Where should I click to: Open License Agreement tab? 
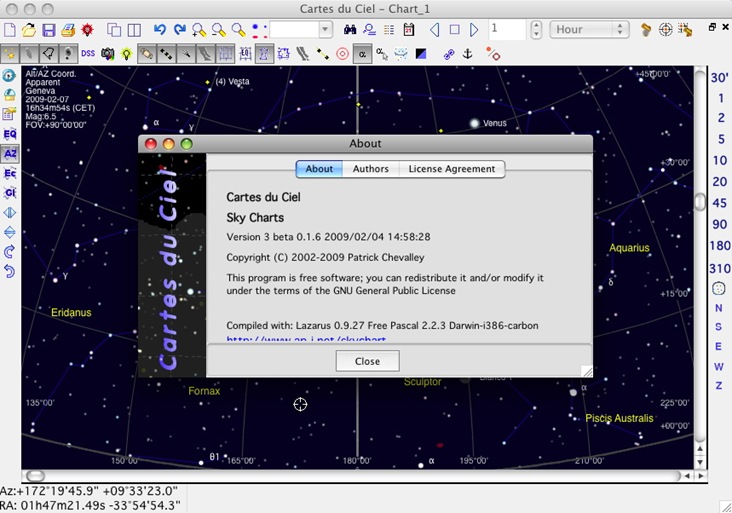(451, 169)
